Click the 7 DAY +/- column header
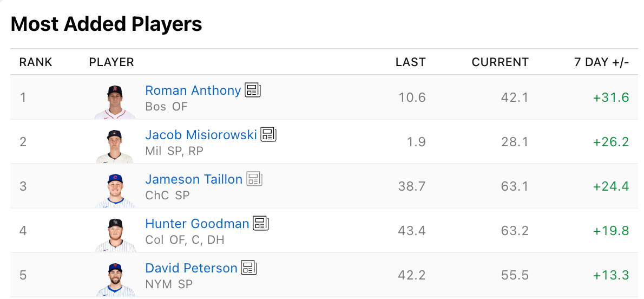Image resolution: width=644 pixels, height=299 pixels. 601,62
